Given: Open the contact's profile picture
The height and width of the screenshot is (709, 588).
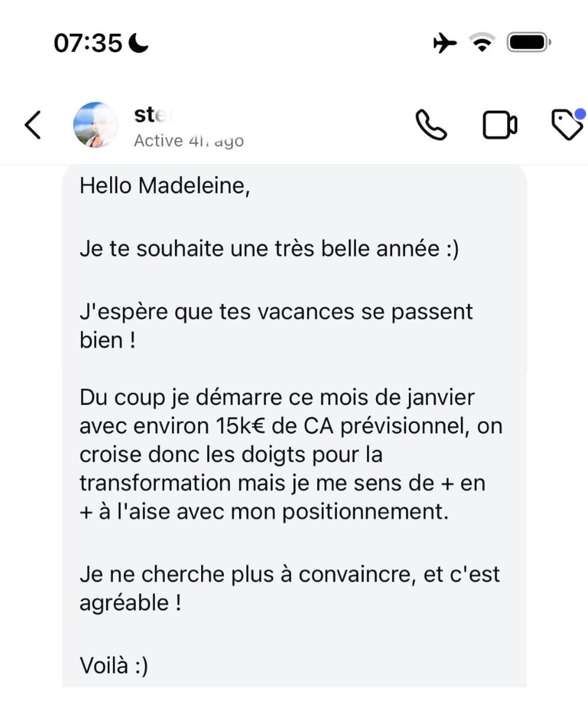Looking at the screenshot, I should pos(96,125).
